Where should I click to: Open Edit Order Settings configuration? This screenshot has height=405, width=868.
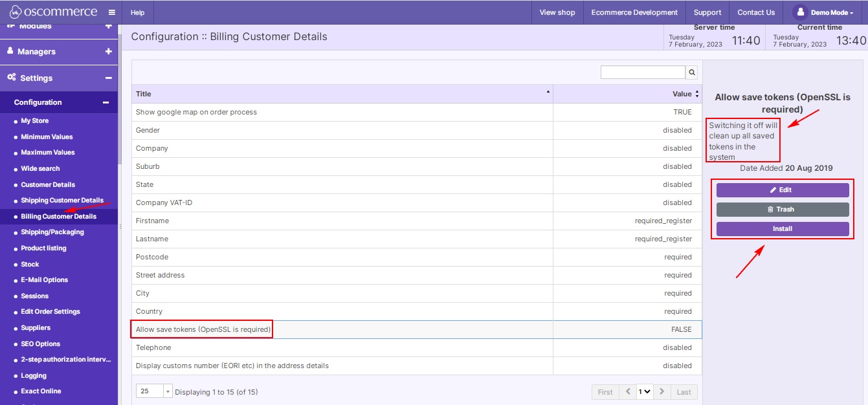(50, 312)
